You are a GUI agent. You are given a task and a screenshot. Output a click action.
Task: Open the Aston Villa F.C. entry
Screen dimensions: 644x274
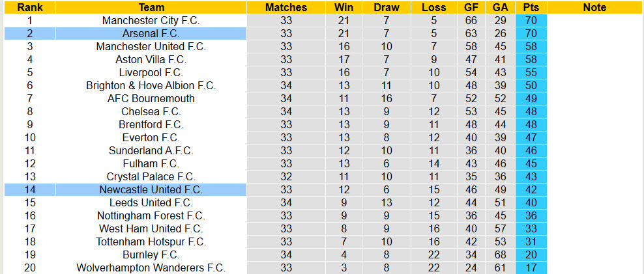tap(151, 60)
